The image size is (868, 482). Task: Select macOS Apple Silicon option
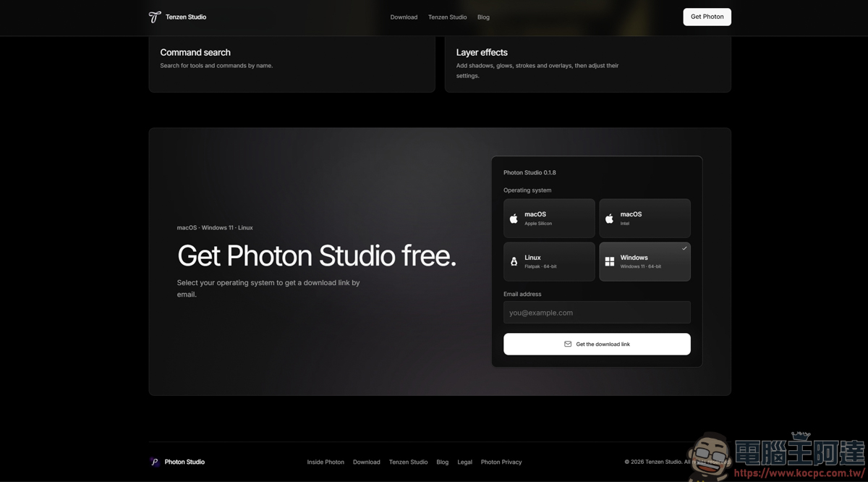point(549,219)
